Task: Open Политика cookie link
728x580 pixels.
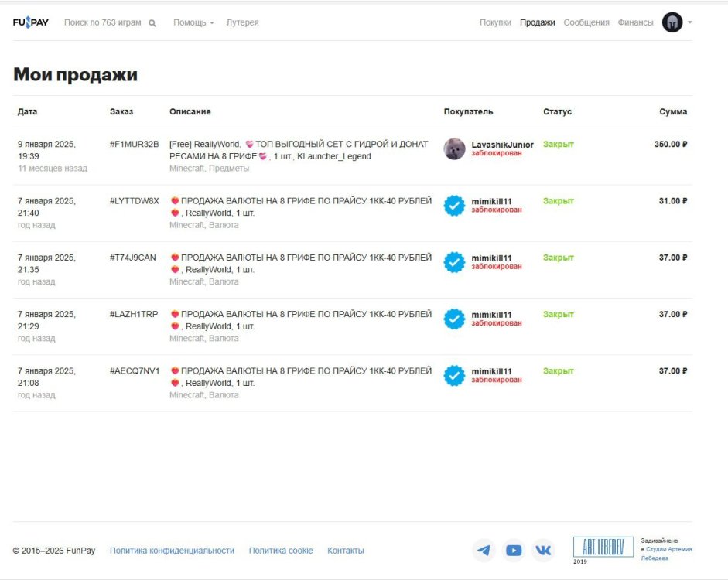Action: coord(281,551)
